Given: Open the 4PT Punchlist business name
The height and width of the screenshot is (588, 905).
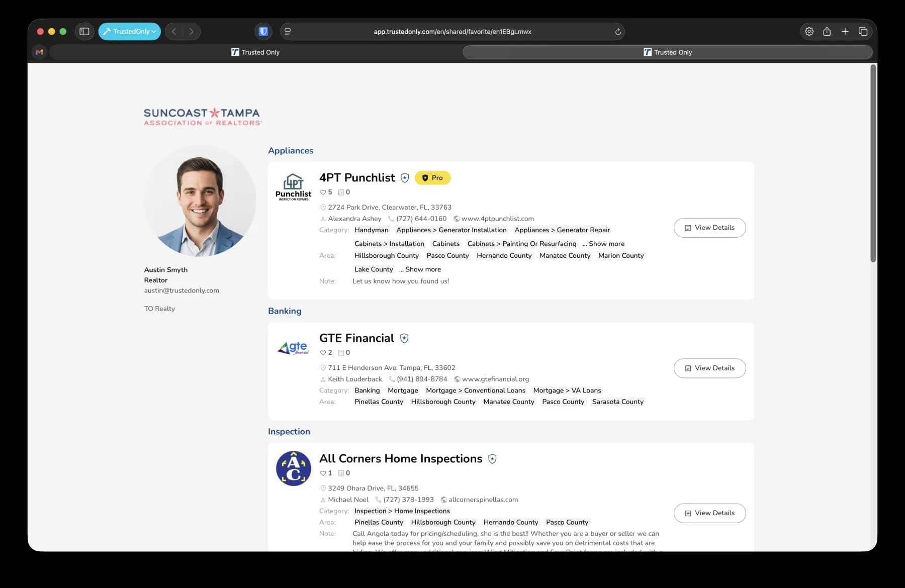Looking at the screenshot, I should [357, 177].
